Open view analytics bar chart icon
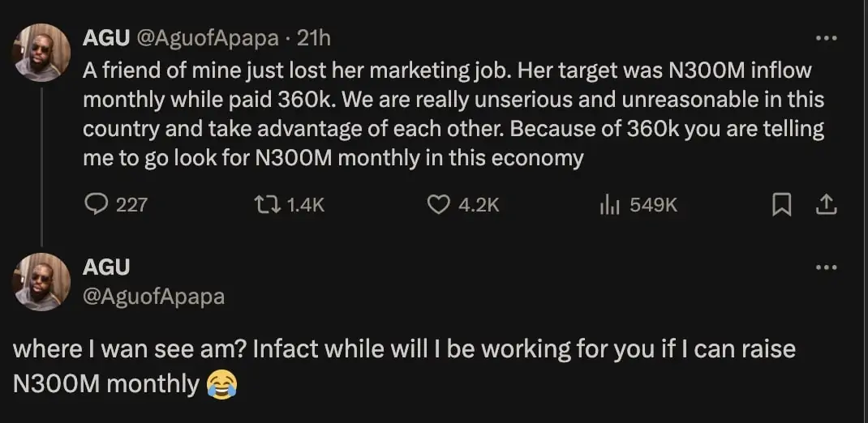 609,205
